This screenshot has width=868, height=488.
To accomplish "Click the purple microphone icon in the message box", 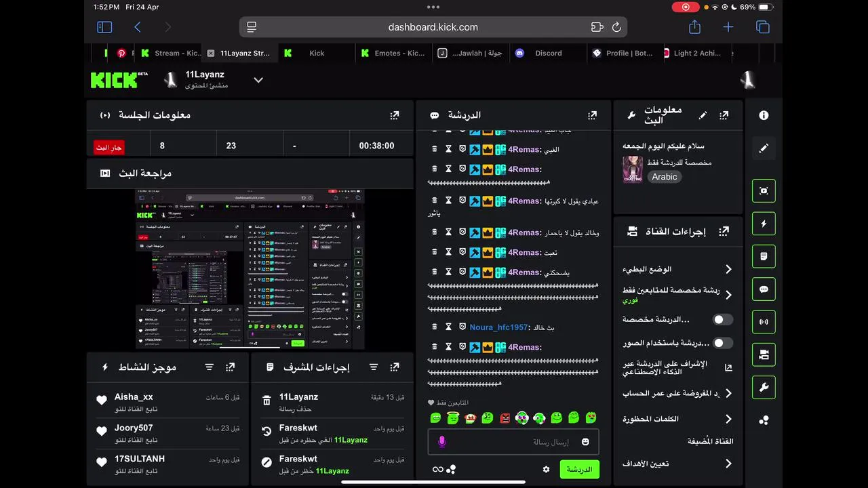I will [442, 442].
